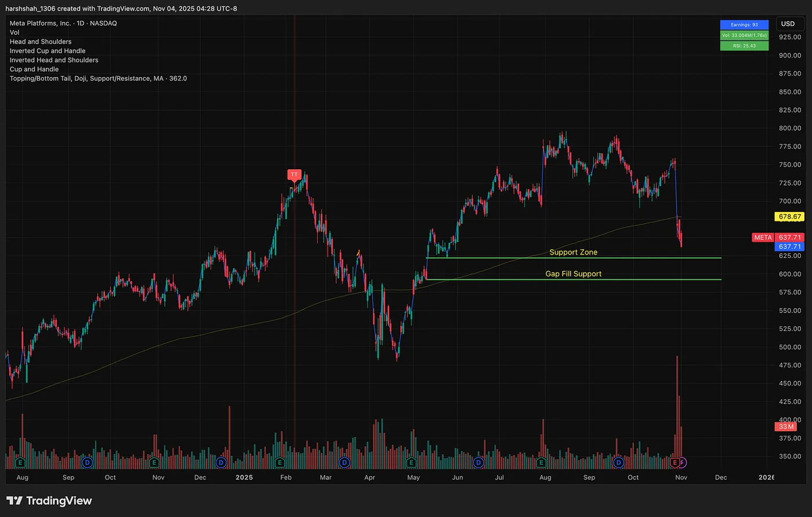Screen dimensions: 812x517
Task: Click the March 2025 dividend D marker
Action: (345, 463)
